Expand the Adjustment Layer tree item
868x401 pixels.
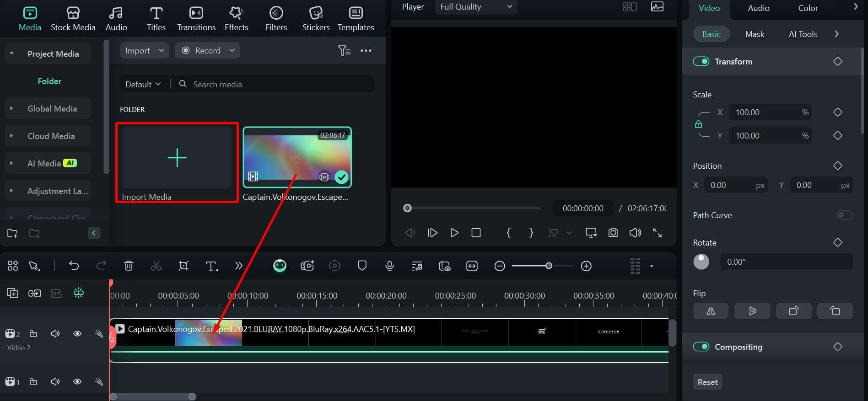pos(11,191)
